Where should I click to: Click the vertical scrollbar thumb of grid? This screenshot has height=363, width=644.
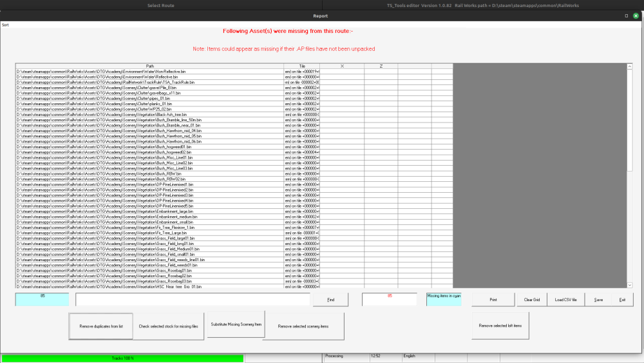[x=630, y=120]
